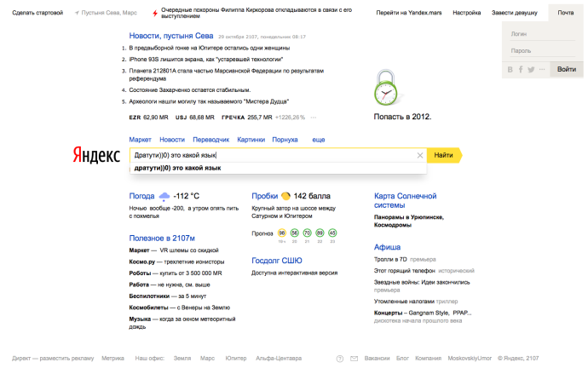Open the Карта Солнечной системы link
588x368 pixels.
point(404,200)
